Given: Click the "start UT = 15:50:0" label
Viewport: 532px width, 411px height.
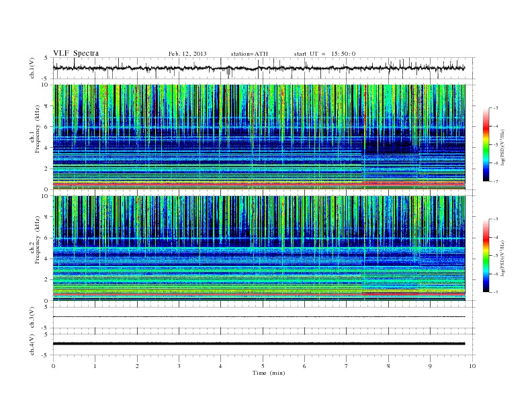Looking at the screenshot, I should 324,54.
